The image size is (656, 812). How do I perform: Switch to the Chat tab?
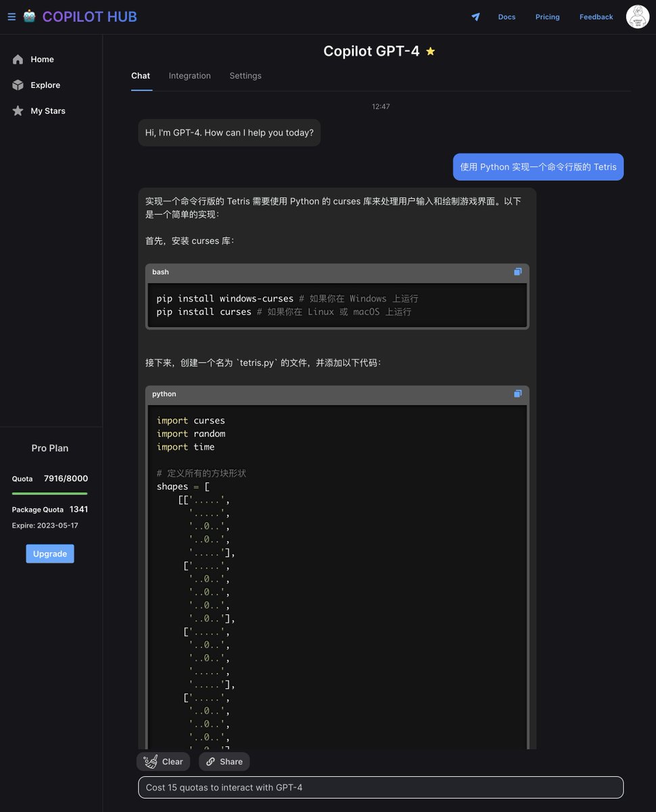pyautogui.click(x=141, y=76)
